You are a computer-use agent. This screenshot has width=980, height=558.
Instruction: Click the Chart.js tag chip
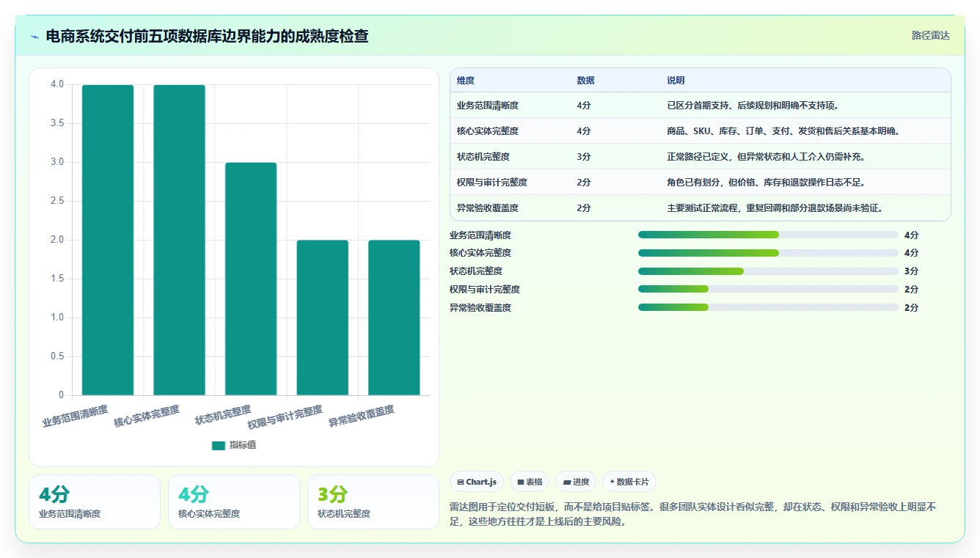click(x=477, y=482)
